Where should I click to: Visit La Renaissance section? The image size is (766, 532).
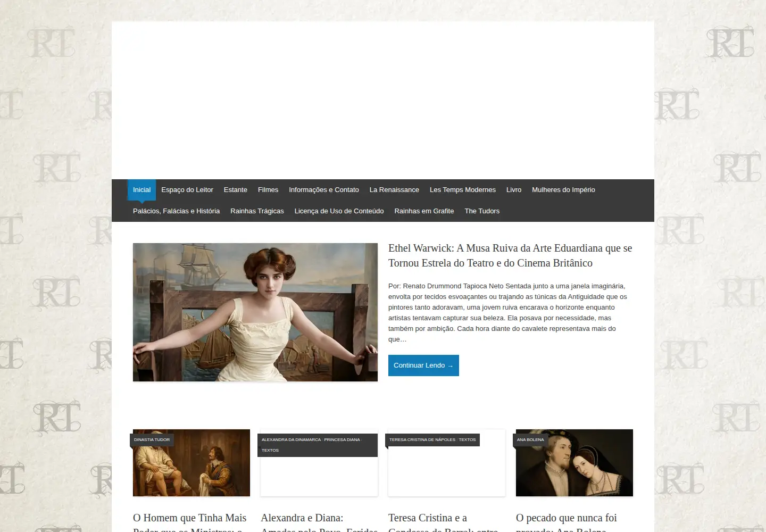(394, 190)
